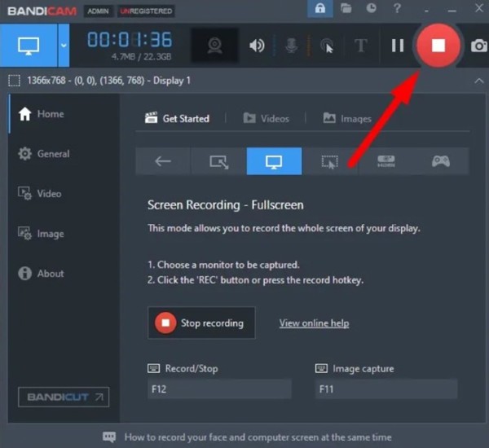Viewport: 489px width, 448px height.
Task: Select game recording mode with the gamepad icon
Action: click(x=440, y=161)
